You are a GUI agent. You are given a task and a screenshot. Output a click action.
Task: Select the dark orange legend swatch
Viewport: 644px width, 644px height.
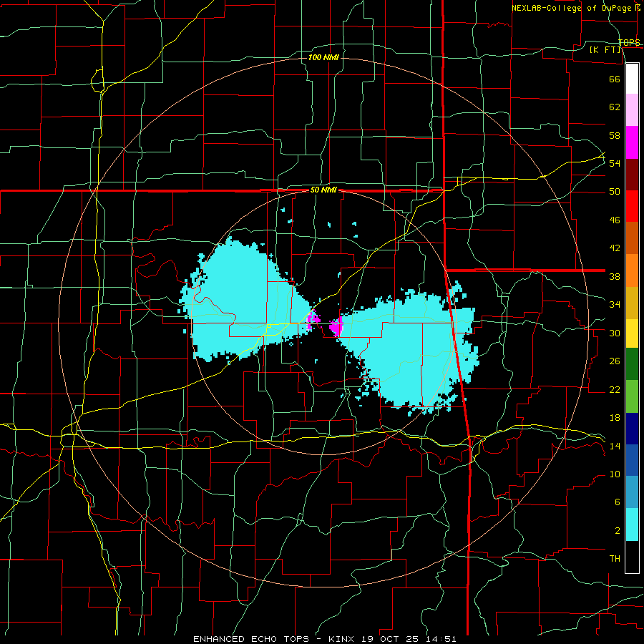click(x=632, y=238)
